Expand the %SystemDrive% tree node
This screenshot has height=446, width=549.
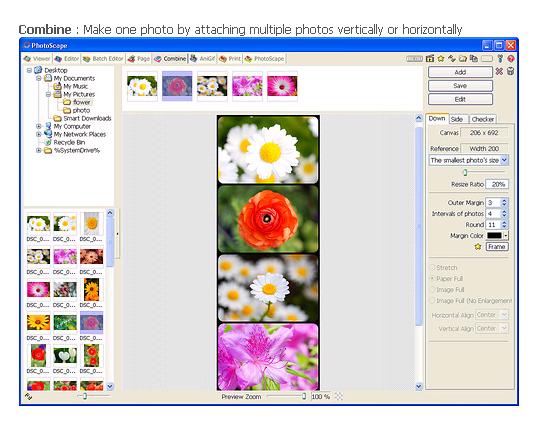[39, 151]
